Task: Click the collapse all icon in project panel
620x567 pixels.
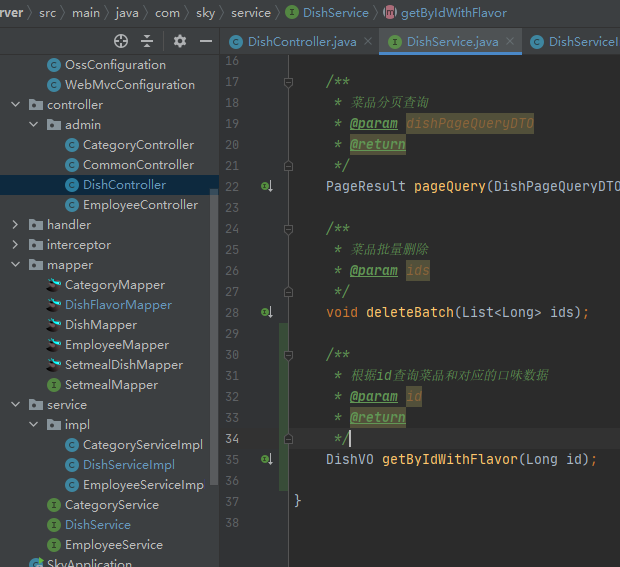Action: [x=147, y=41]
